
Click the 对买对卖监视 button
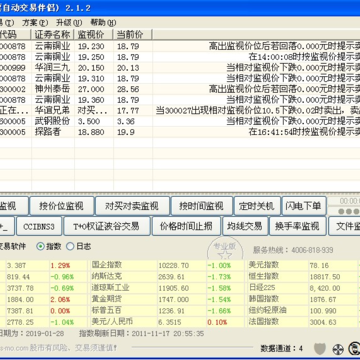click(x=132, y=206)
